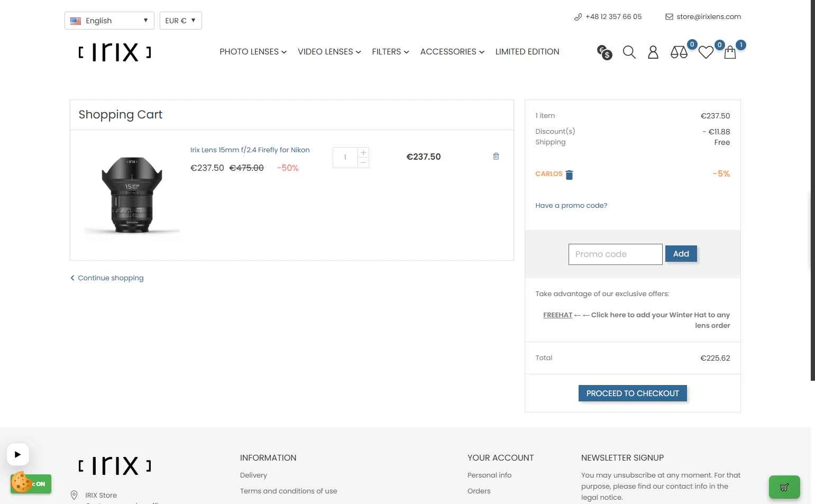Click the Free shipping value
Screen dimensions: 815x504
click(722, 143)
